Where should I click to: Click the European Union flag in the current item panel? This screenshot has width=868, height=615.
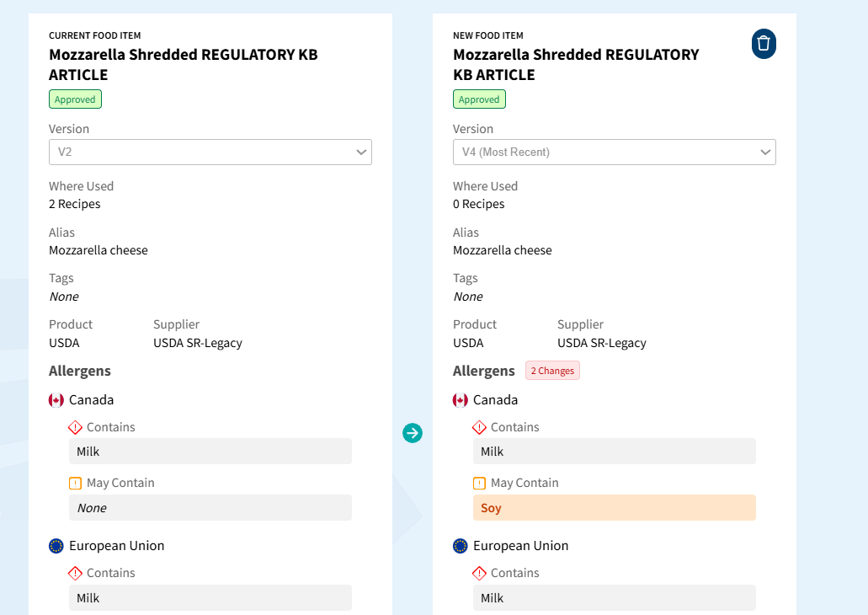click(56, 546)
